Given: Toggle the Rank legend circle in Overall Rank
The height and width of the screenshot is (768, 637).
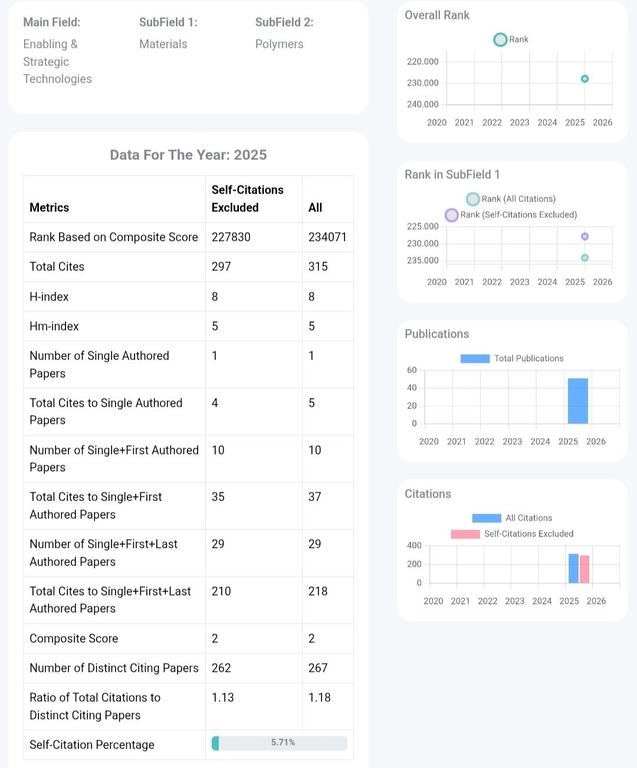Looking at the screenshot, I should point(500,40).
